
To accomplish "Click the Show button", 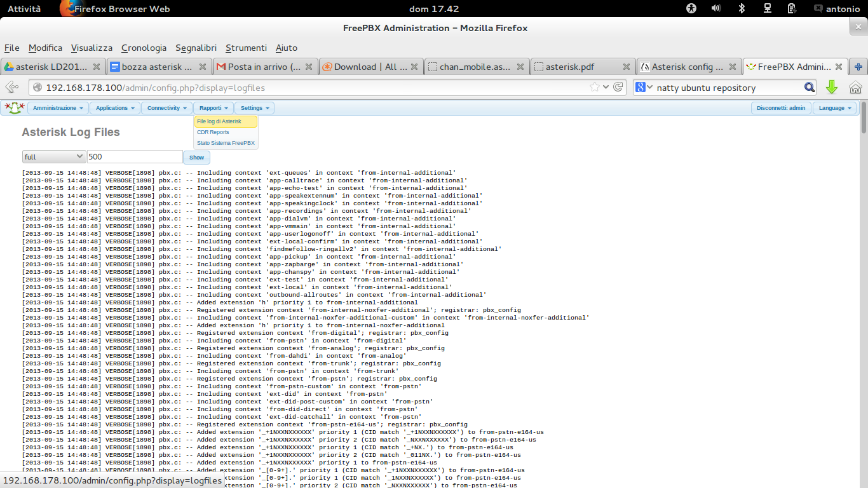I will click(x=197, y=158).
